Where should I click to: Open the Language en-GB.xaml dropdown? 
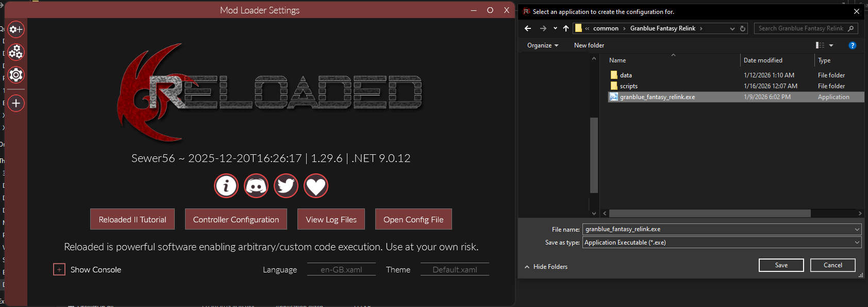(x=341, y=269)
